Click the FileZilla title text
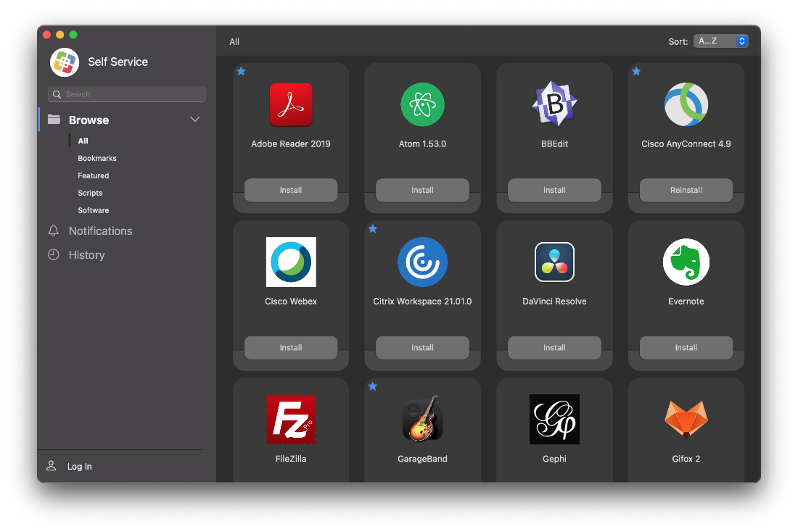The width and height of the screenshot is (798, 532). coord(291,459)
